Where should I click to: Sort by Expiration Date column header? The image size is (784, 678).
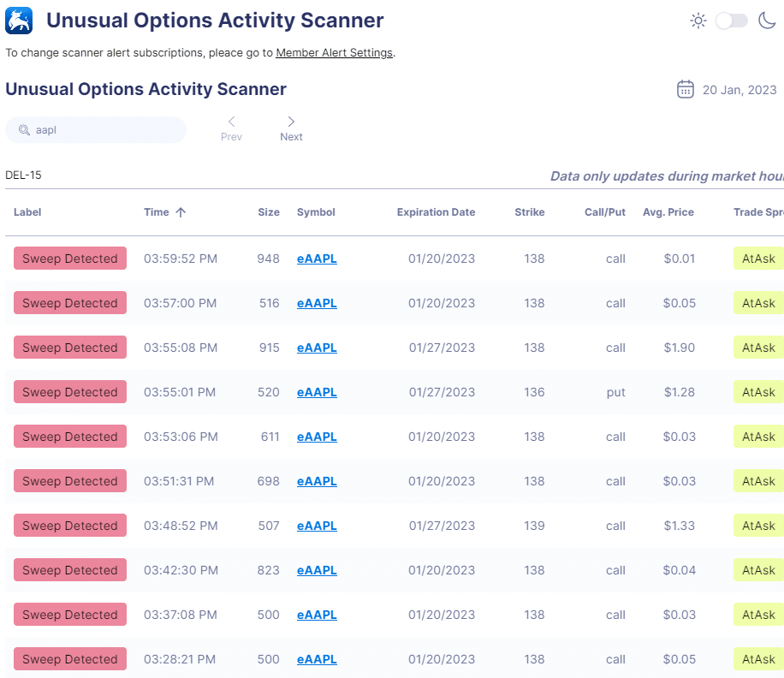(436, 212)
